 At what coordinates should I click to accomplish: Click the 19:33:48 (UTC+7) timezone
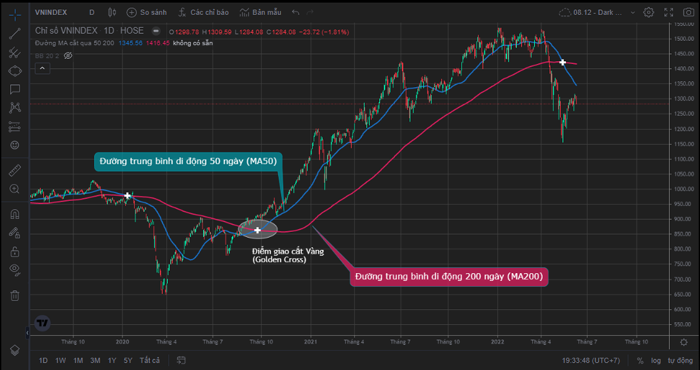coord(591,360)
